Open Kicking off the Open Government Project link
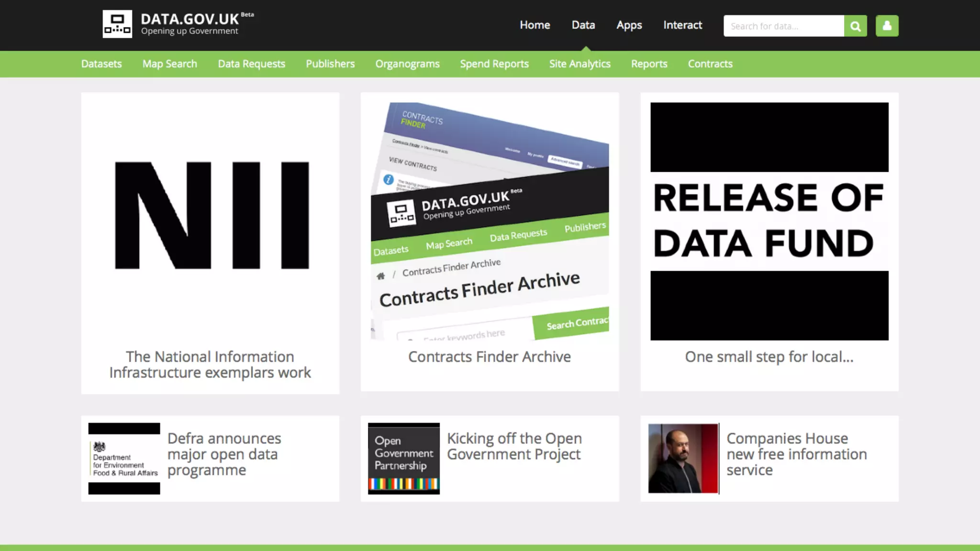This screenshot has width=980, height=551. coord(514,446)
